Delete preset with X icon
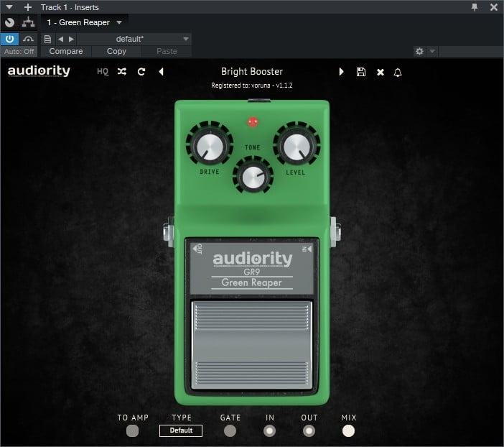 (x=381, y=72)
